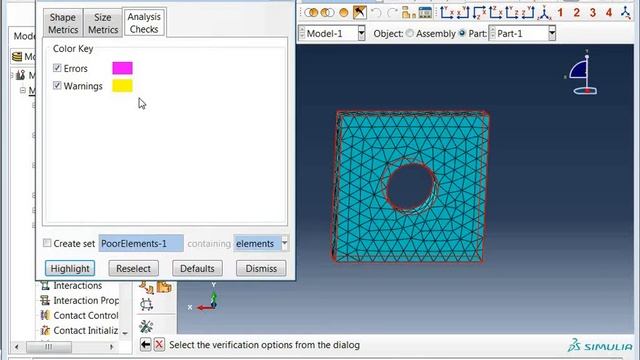Apply the mirrored X-Y axis view

point(463,13)
